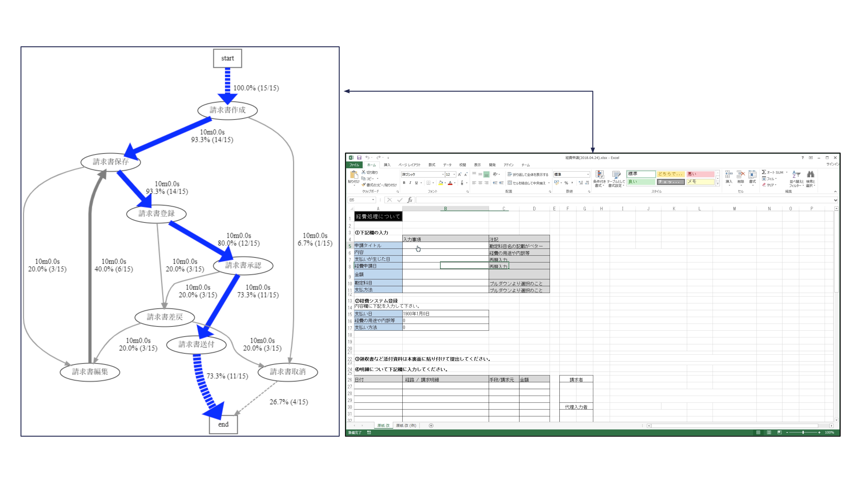Open the number format 標準 dropdown

pos(588,174)
